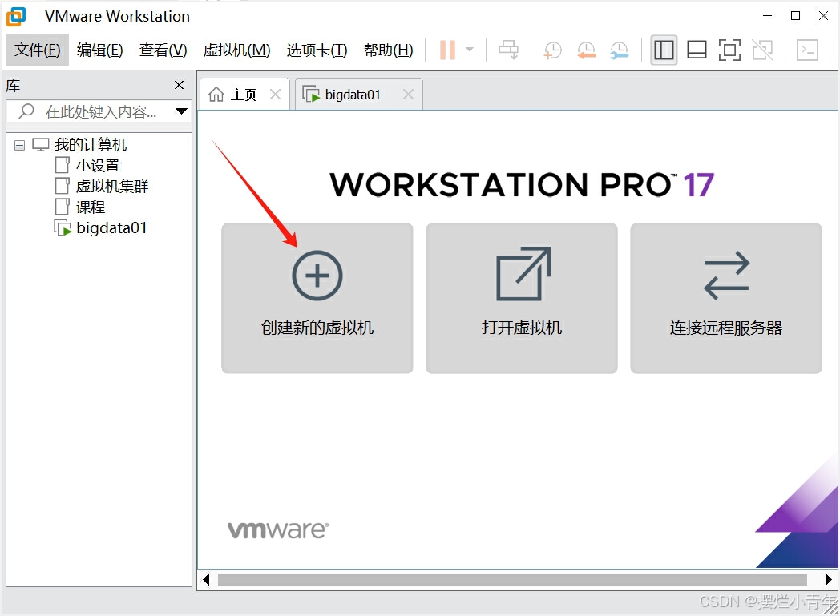Select bigdata01 in the library tree

(112, 228)
